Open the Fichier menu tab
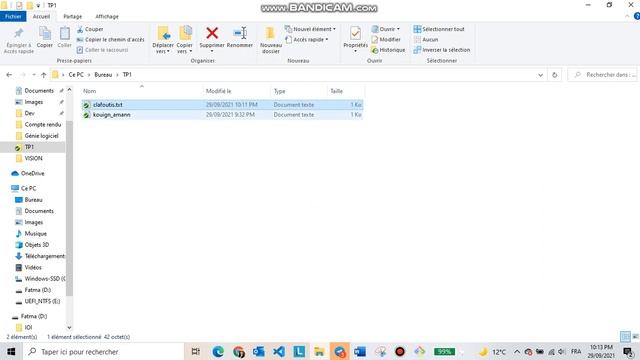This screenshot has height=360, width=640. tap(13, 16)
